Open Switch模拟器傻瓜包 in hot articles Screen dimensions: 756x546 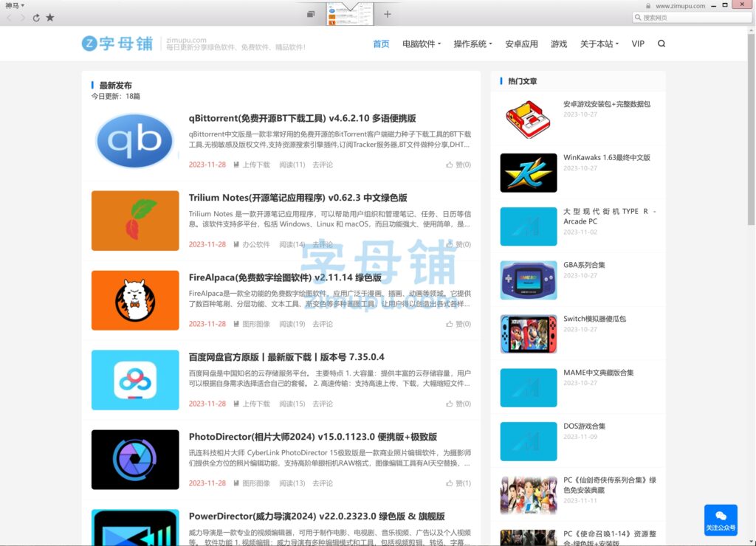click(594, 319)
